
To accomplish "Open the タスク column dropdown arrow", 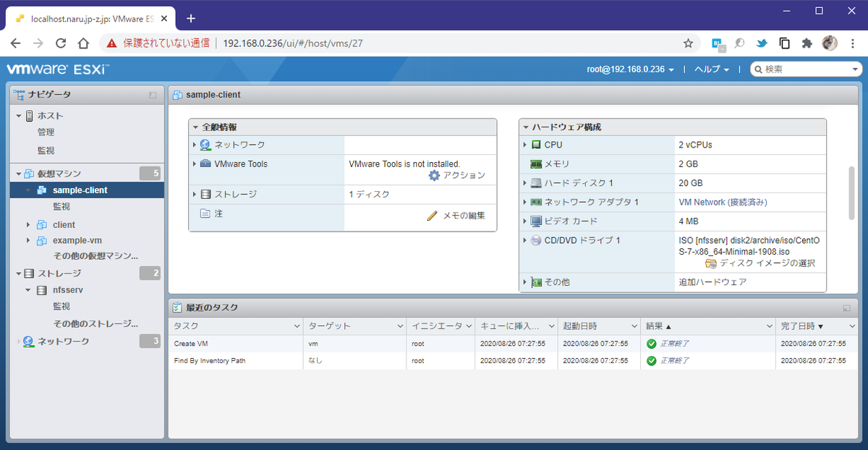I will pos(297,326).
